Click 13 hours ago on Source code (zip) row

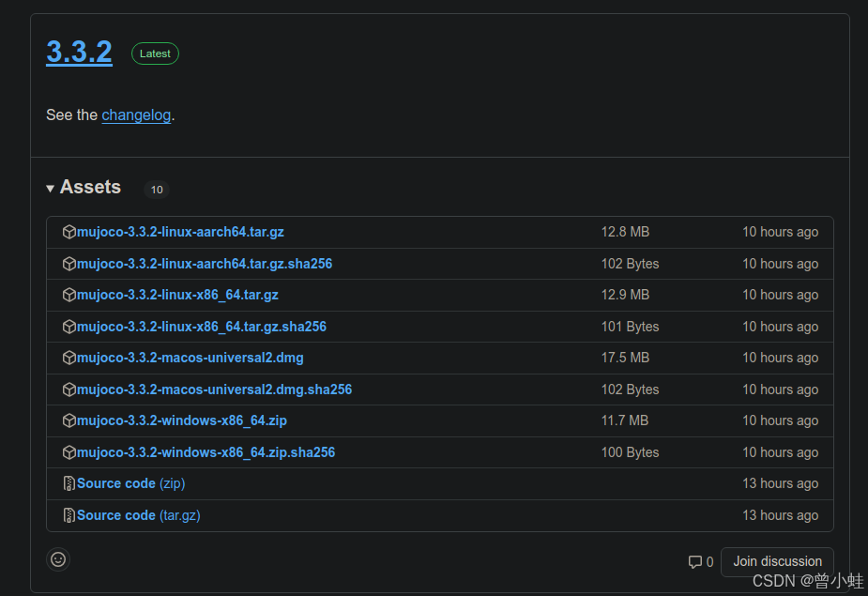780,483
